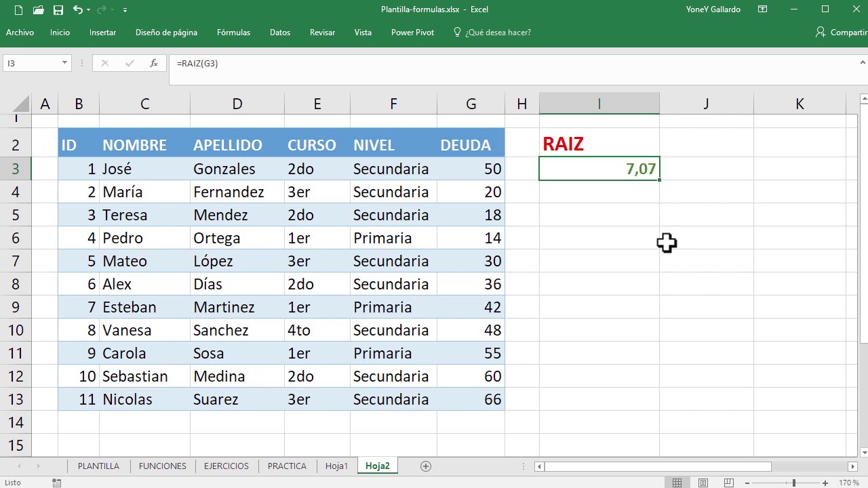Switch to the EJERCICIOS sheet tab
The width and height of the screenshot is (868, 488).
(226, 466)
